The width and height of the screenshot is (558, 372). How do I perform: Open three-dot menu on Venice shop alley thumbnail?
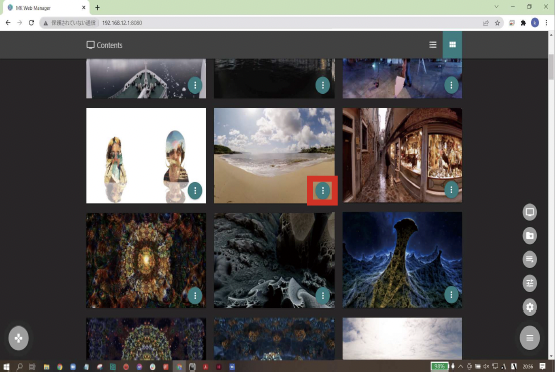pos(451,189)
